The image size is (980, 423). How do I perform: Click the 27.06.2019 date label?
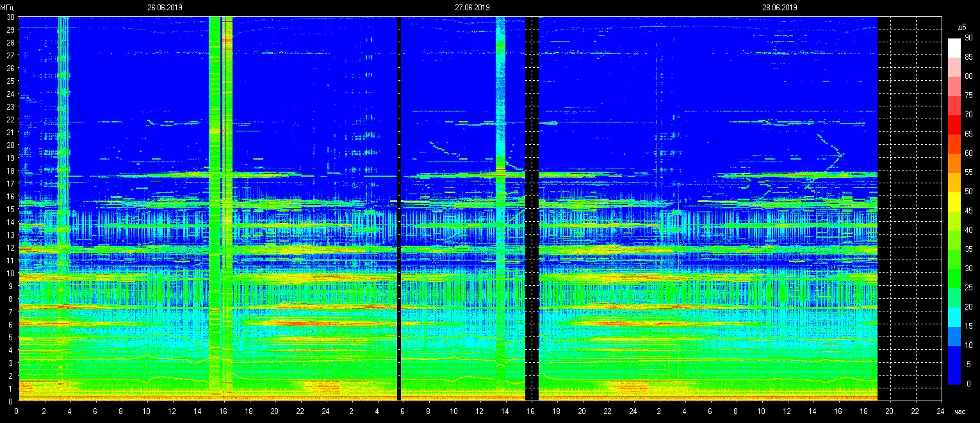click(472, 8)
